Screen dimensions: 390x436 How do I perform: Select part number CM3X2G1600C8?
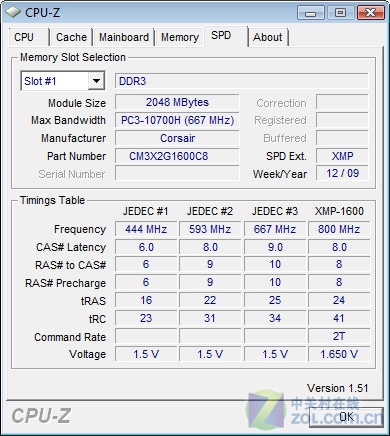(177, 156)
